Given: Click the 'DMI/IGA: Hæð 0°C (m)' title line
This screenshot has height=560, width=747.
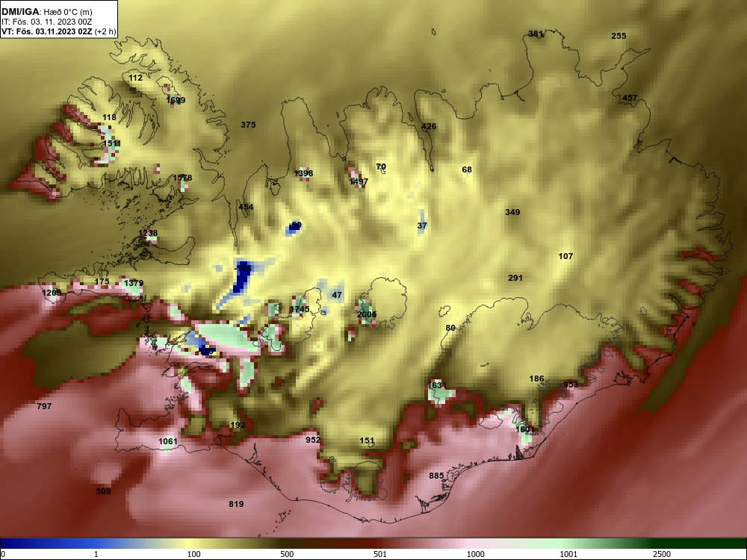Looking at the screenshot, I should [49, 11].
